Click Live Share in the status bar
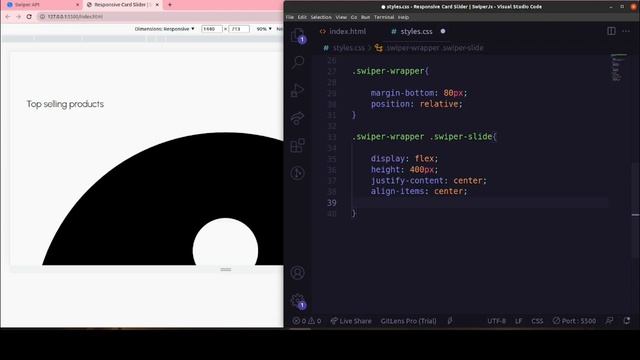This screenshot has width=640, height=360. click(351, 321)
